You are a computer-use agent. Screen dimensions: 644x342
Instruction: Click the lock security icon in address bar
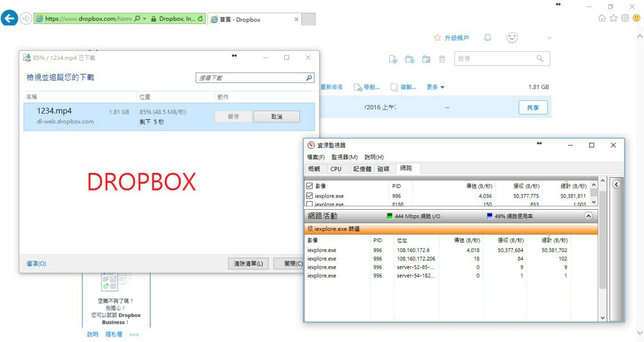(x=154, y=19)
